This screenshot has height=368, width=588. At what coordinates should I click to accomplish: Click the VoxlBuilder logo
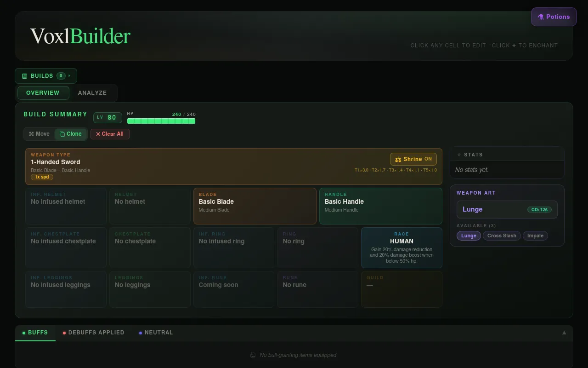(80, 36)
